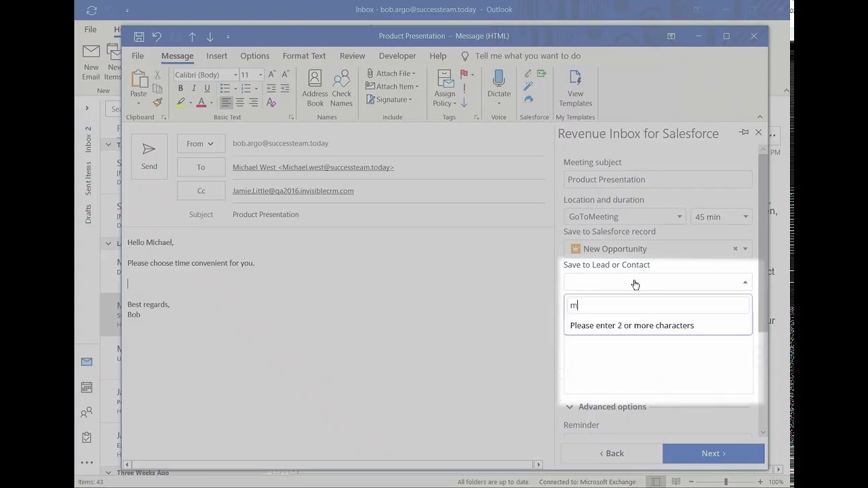868x488 pixels.
Task: Open the font name dropdown Calibri (Body)
Action: point(235,75)
